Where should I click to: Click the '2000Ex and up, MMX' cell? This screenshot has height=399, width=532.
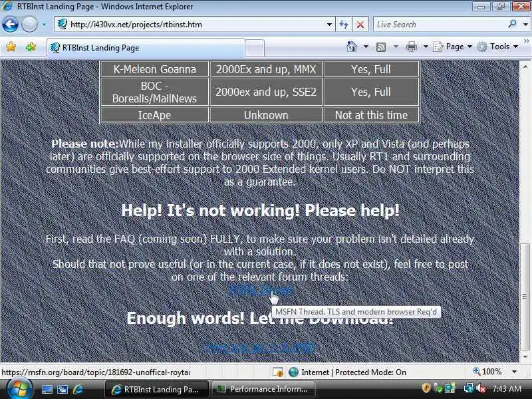pyautogui.click(x=266, y=69)
